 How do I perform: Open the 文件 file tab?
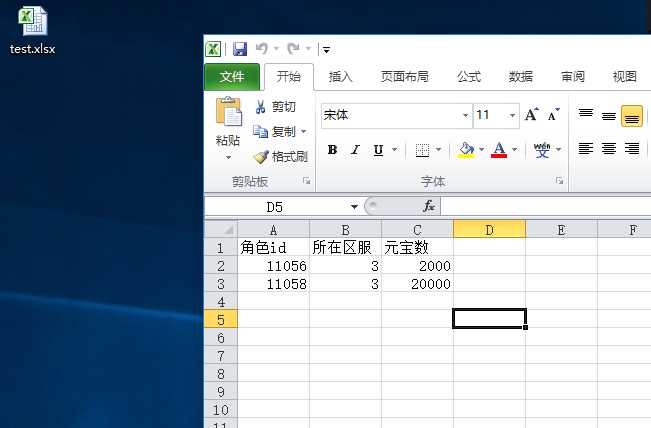232,77
